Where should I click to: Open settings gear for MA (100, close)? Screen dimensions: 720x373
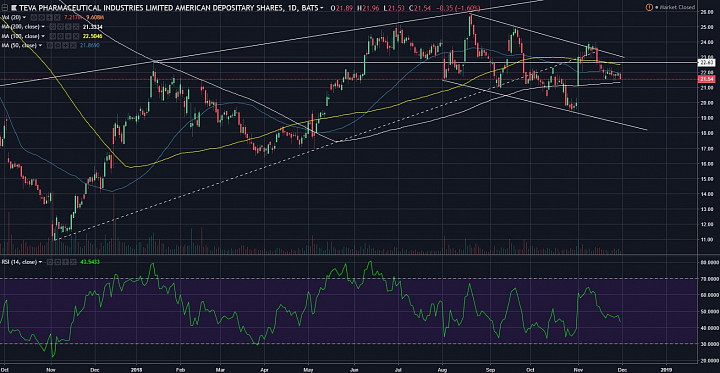pos(60,36)
